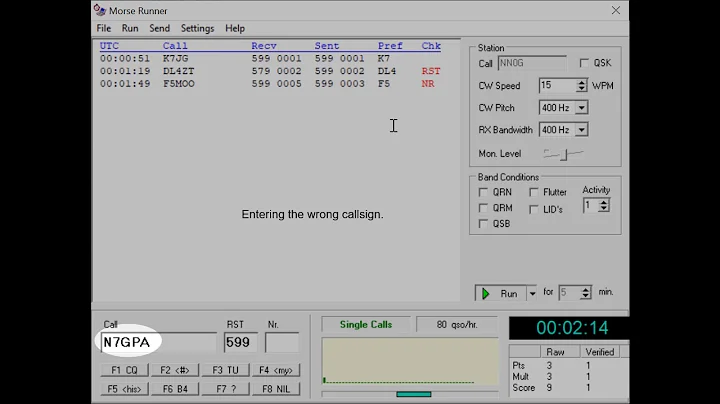Select the DL4ZT log row
The image size is (720, 404).
pos(270,71)
